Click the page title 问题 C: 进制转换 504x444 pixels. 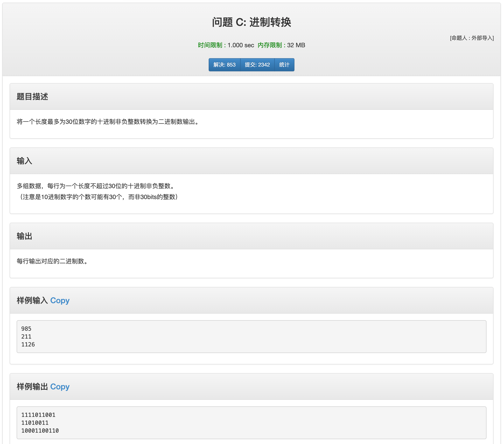251,22
